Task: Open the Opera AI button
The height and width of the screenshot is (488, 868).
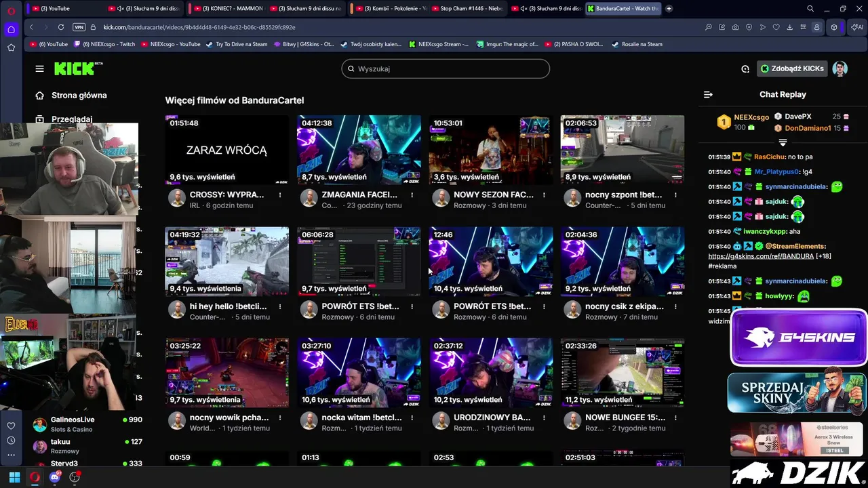Action: click(856, 27)
